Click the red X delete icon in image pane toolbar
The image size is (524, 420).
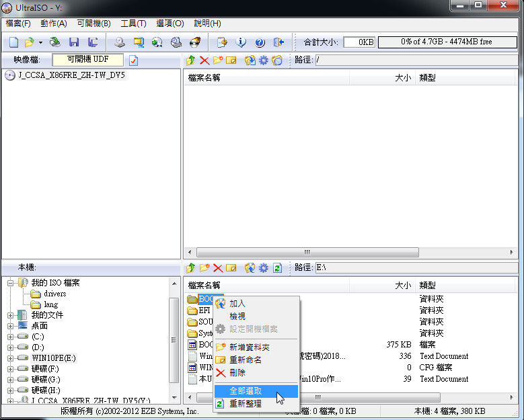click(204, 60)
